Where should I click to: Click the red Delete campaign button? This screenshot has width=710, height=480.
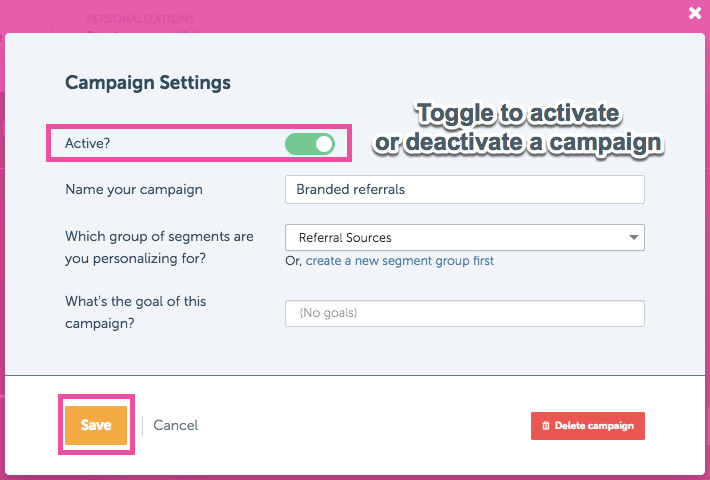click(588, 426)
